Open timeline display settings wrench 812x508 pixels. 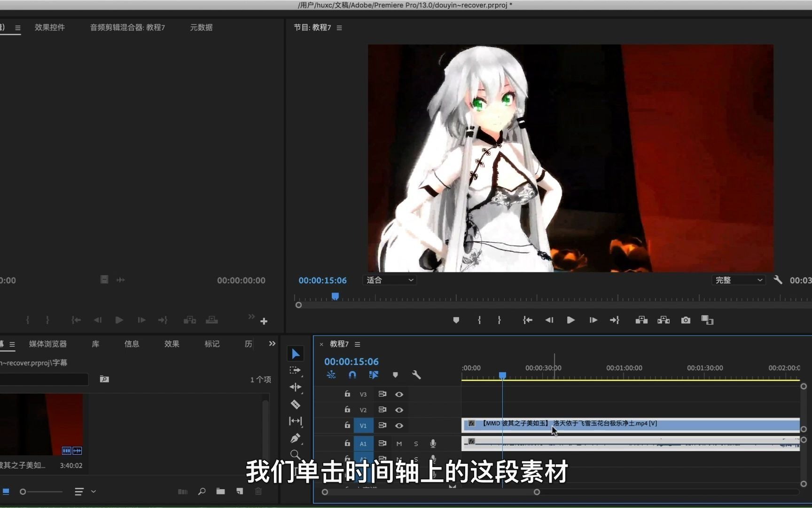[416, 375]
